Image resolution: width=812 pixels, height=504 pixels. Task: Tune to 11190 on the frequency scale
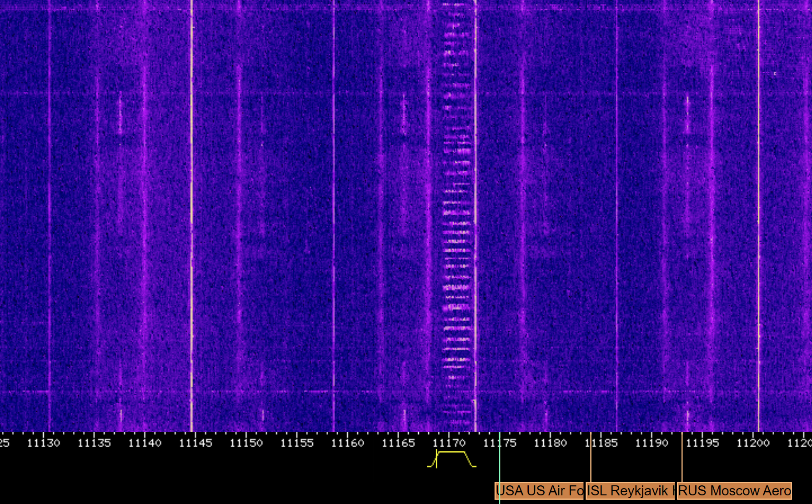[x=652, y=443]
